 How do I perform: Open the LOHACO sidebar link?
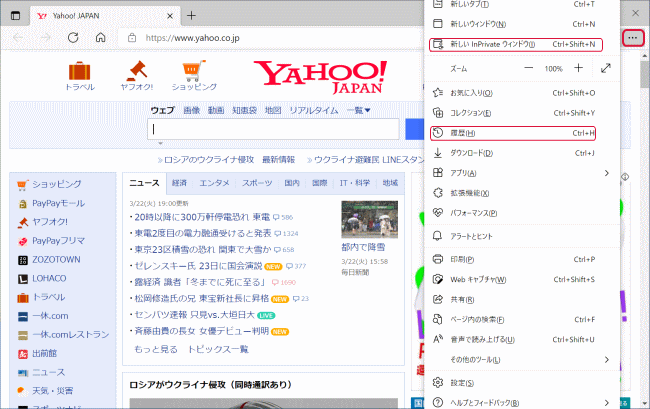(49, 278)
